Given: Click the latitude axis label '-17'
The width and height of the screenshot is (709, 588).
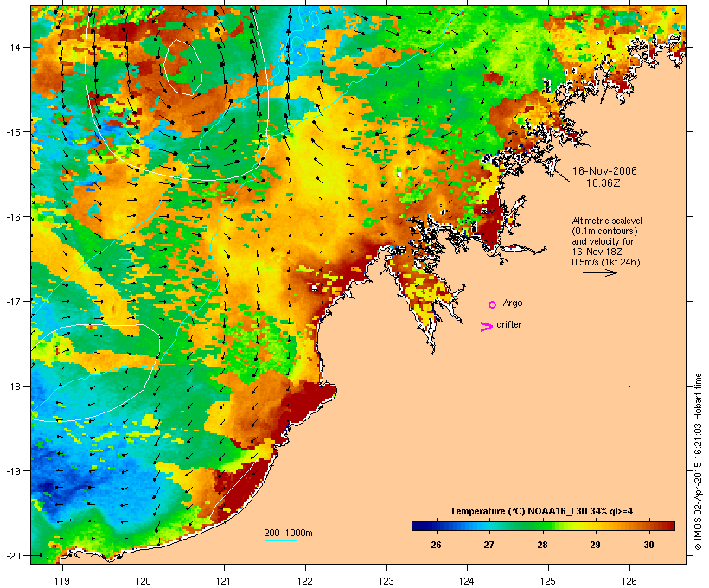Looking at the screenshot, I should (x=12, y=301).
